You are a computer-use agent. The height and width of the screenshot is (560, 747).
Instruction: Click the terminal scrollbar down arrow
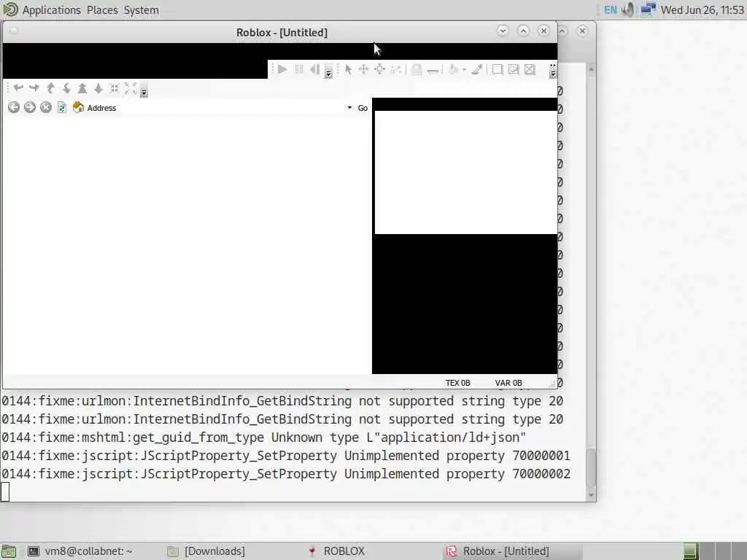tap(591, 495)
